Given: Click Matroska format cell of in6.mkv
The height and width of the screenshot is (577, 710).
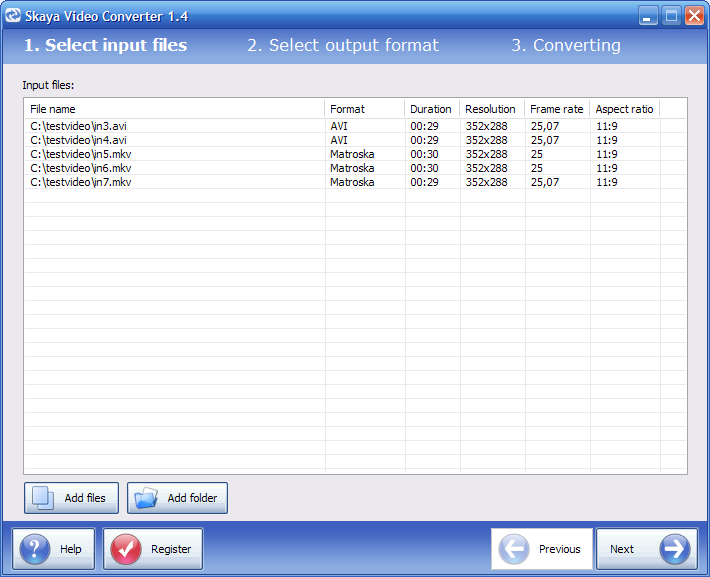Looking at the screenshot, I should (352, 168).
